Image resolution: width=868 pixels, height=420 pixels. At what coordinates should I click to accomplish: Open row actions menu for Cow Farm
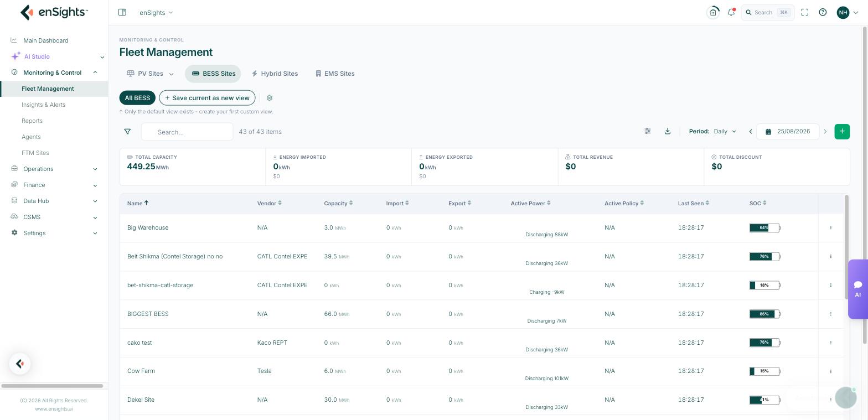[831, 371]
